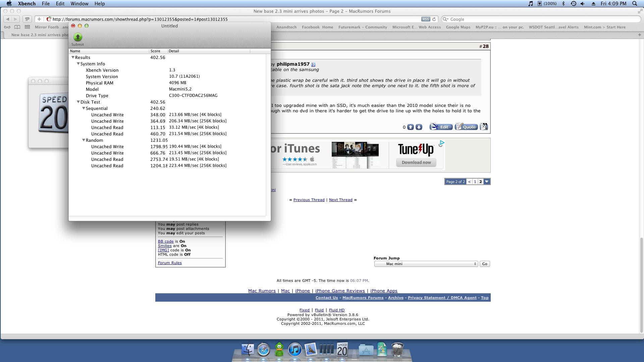Click Download now in TuneUp ad
Viewport: 644px width, 362px height.
(416, 163)
